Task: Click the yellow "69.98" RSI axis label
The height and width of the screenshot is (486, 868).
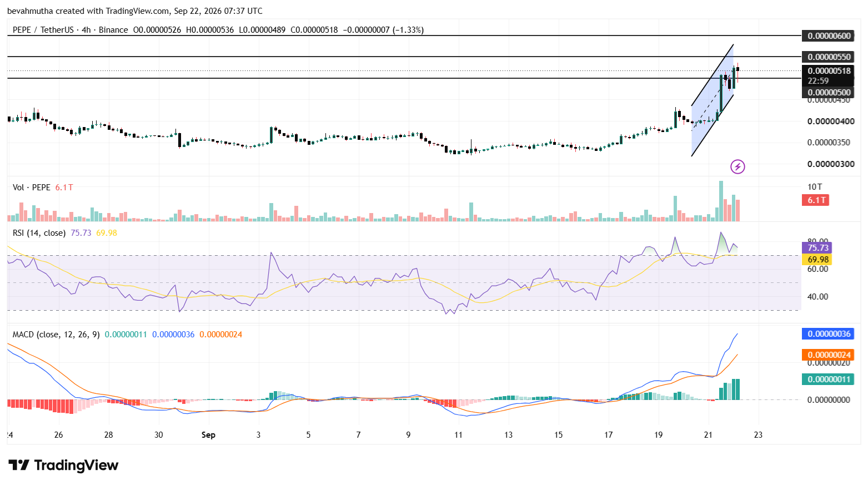Action: pos(817,260)
